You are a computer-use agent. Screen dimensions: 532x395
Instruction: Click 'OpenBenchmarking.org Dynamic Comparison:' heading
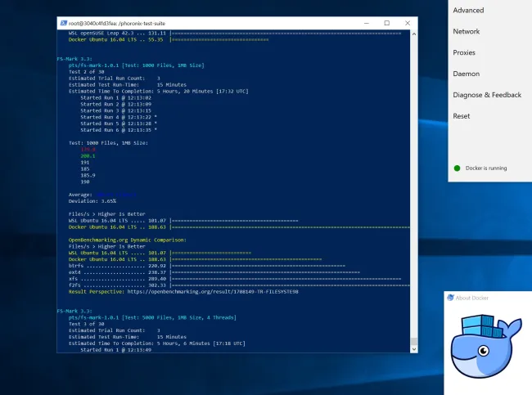[x=127, y=240]
